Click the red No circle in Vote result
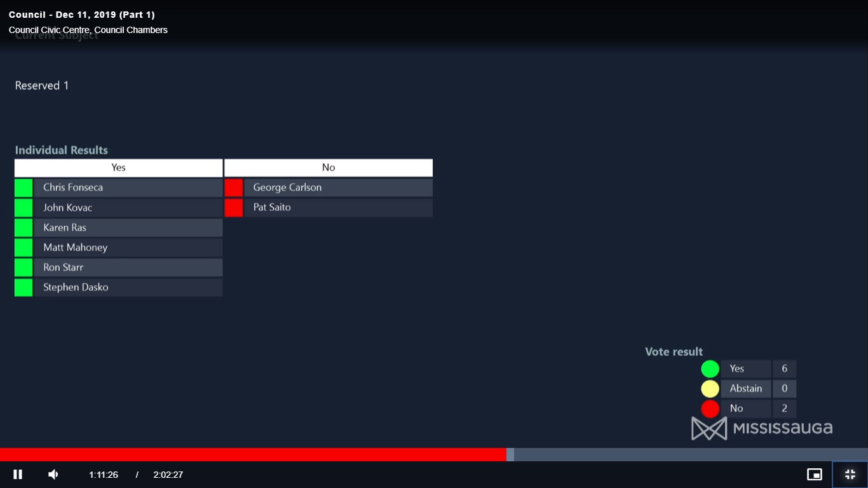The height and width of the screenshot is (488, 868). [710, 409]
